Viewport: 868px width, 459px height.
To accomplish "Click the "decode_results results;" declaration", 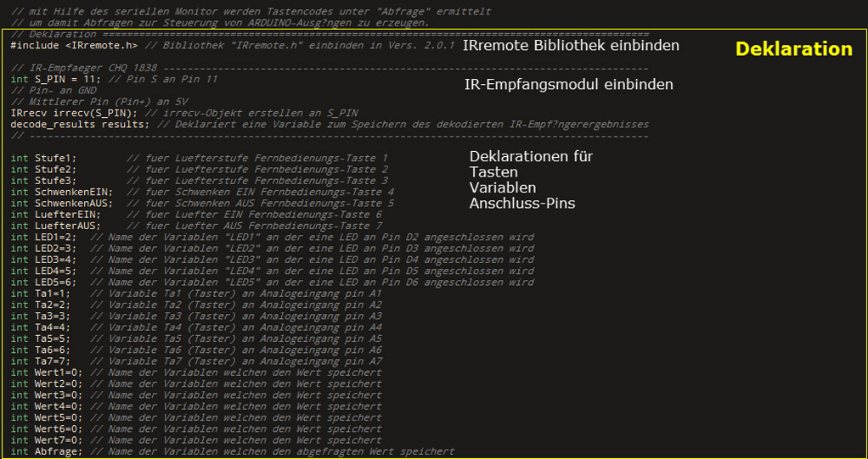I will (x=81, y=124).
